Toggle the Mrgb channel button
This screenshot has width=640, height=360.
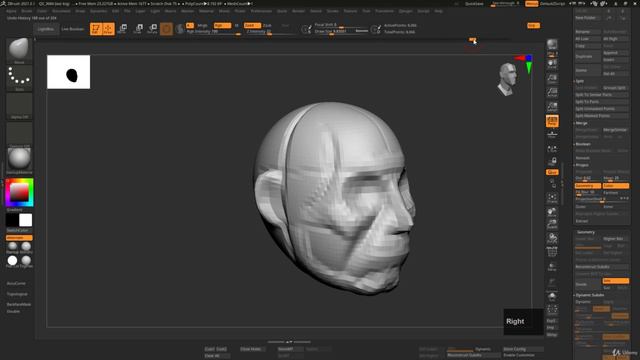pos(202,25)
